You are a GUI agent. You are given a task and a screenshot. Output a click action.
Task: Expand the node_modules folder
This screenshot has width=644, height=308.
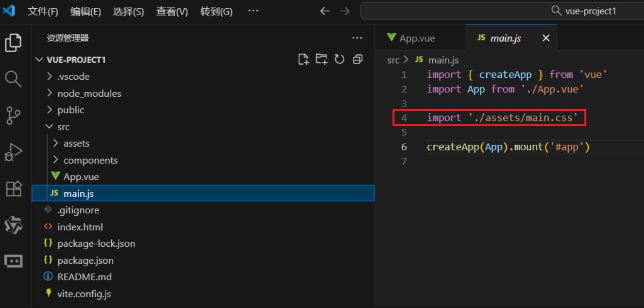click(x=203, y=93)
